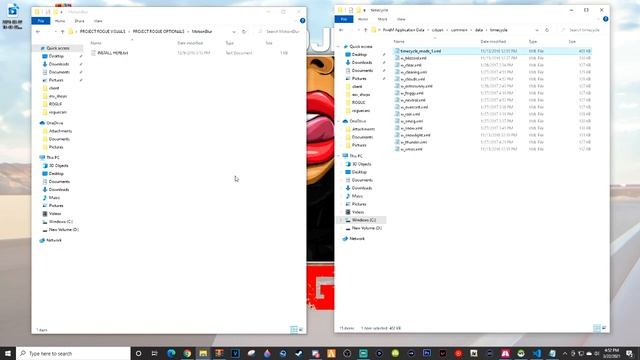The image size is (640, 360).
Task: Open the notification center icon
Action: (x=629, y=353)
